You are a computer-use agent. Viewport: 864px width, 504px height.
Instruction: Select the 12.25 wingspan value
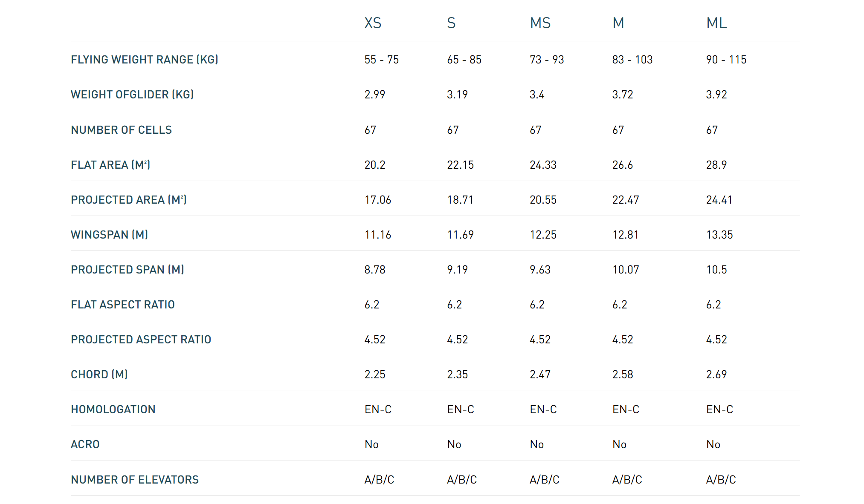click(543, 235)
